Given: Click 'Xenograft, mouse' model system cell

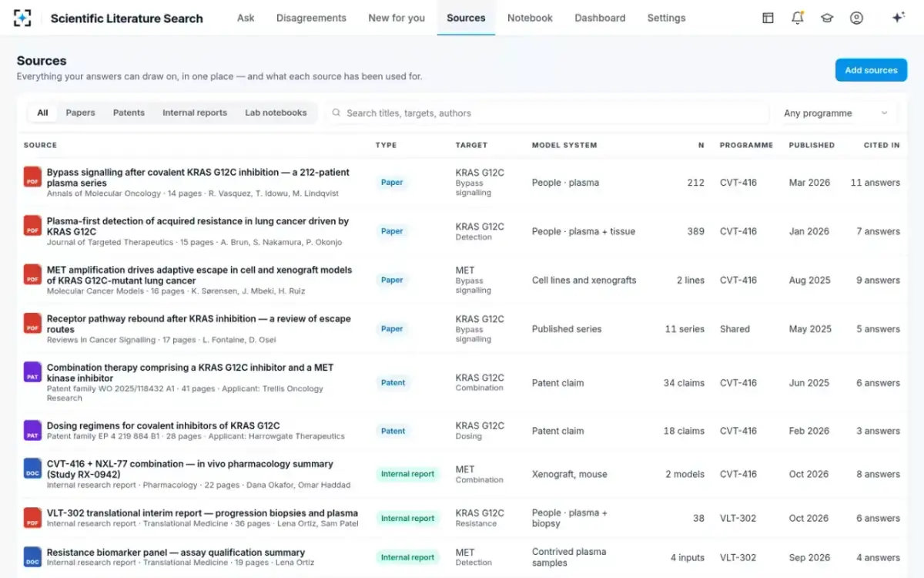Looking at the screenshot, I should point(569,475).
